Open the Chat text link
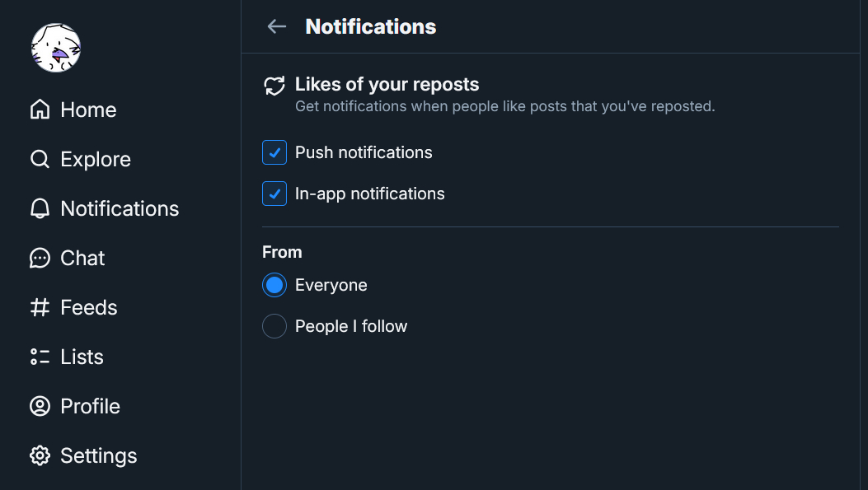This screenshot has width=868, height=490. (82, 258)
